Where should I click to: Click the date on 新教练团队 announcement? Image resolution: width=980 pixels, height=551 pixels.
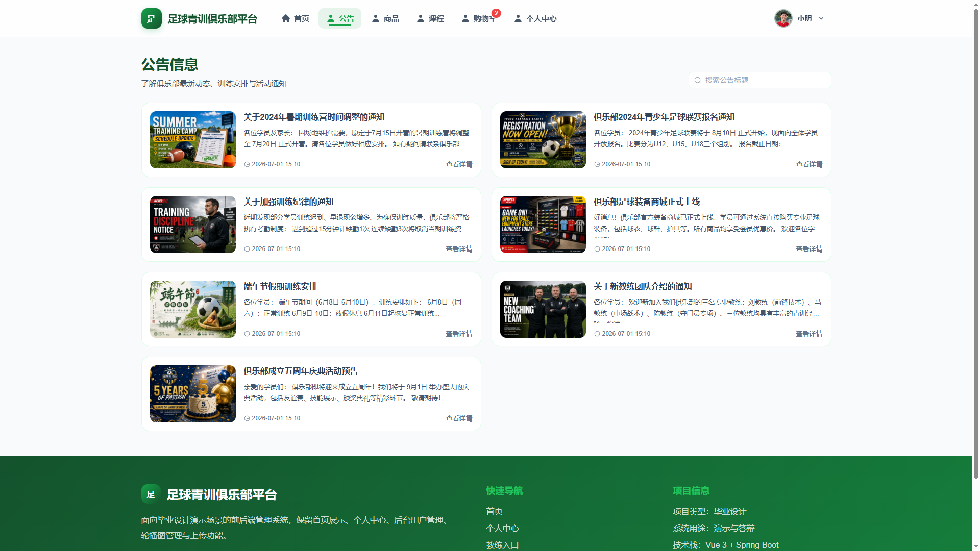click(626, 334)
